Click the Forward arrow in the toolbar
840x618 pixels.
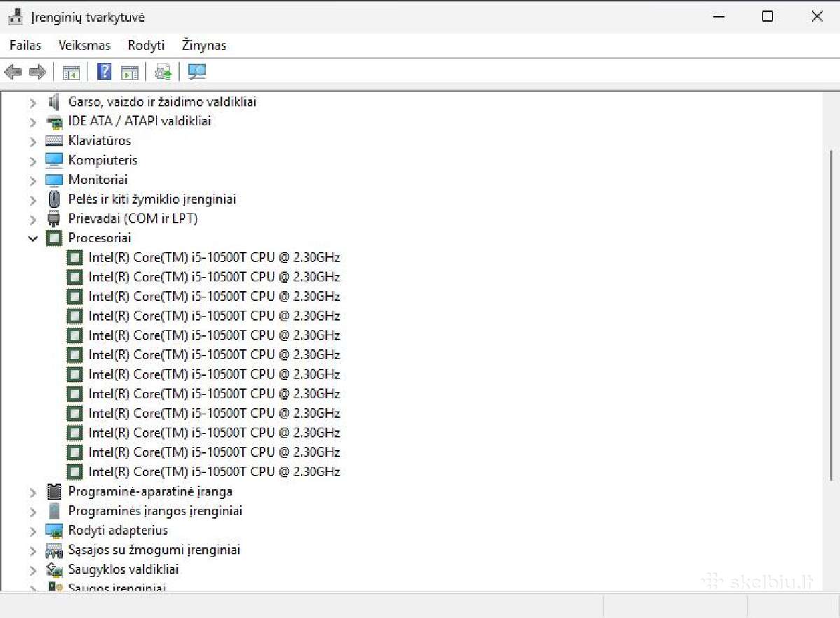(x=38, y=71)
